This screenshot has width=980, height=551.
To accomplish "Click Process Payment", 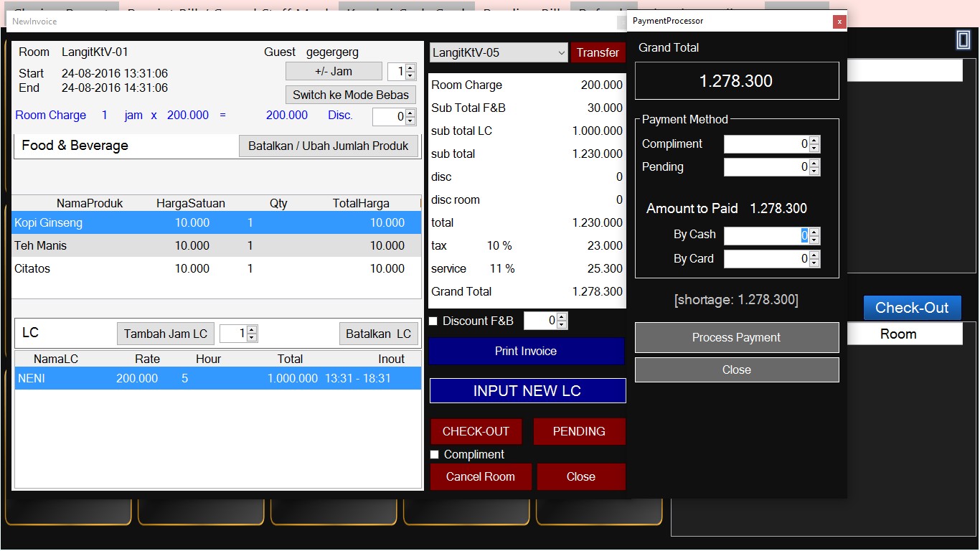I will 737,338.
